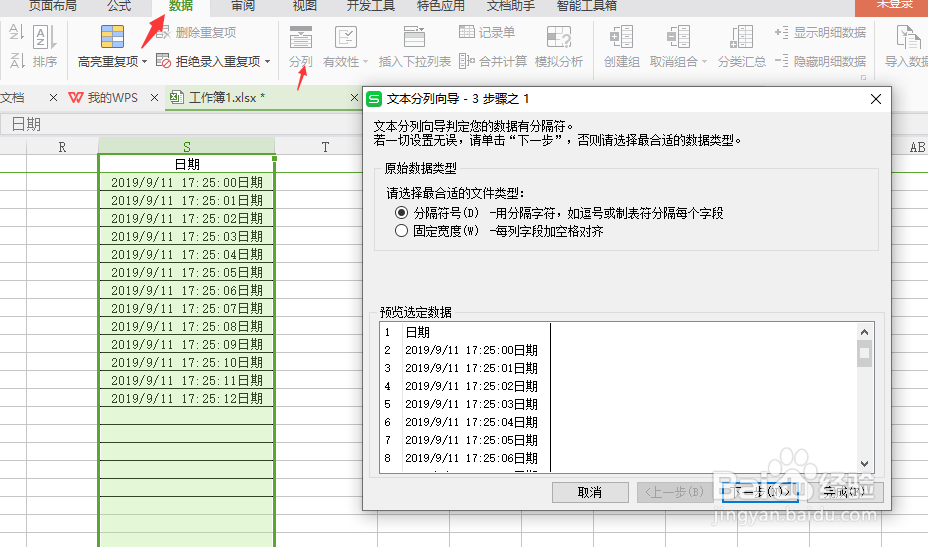928x547 pixels.
Task: Click the 分类汇总 subtotal icon
Action: pyautogui.click(x=742, y=37)
